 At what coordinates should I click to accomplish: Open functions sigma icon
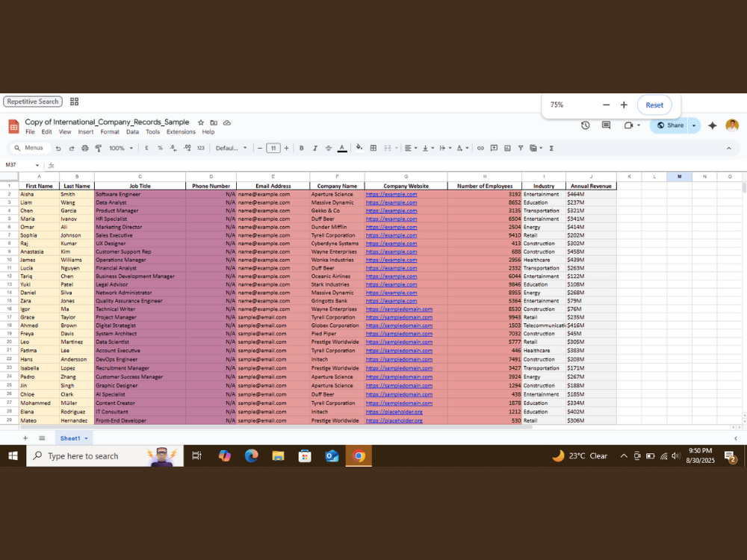point(551,148)
